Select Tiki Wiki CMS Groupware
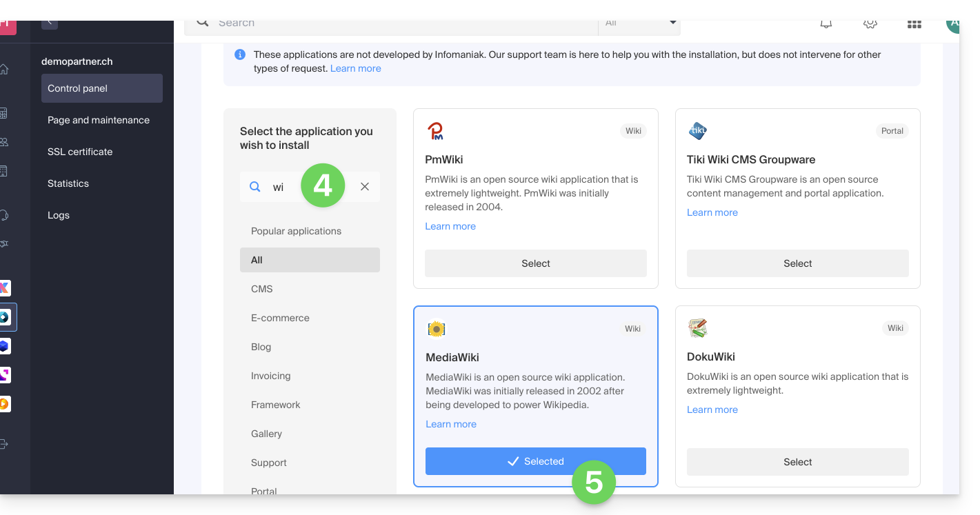This screenshot has height=515, width=980. coord(797,263)
